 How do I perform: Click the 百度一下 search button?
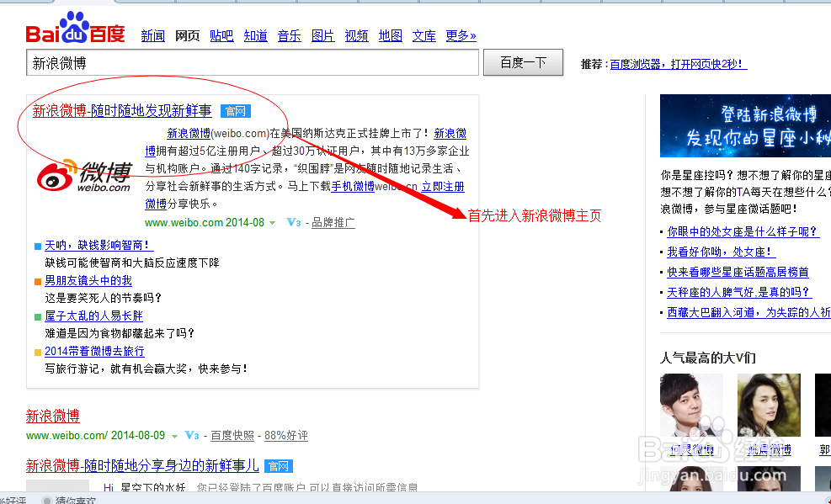[523, 63]
